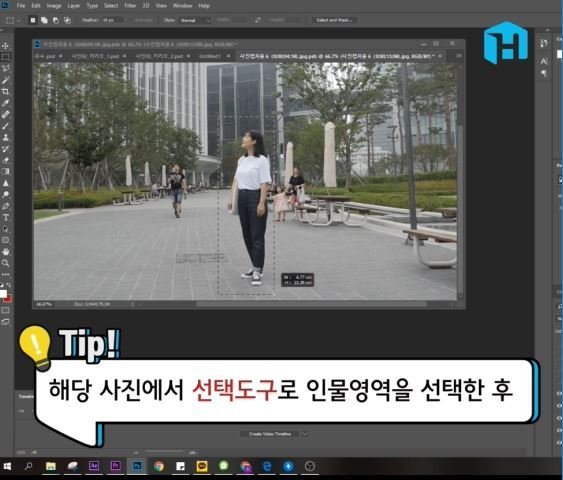Reset default foreground and background colors
Image resolution: width=563 pixels, height=480 pixels.
[2, 285]
